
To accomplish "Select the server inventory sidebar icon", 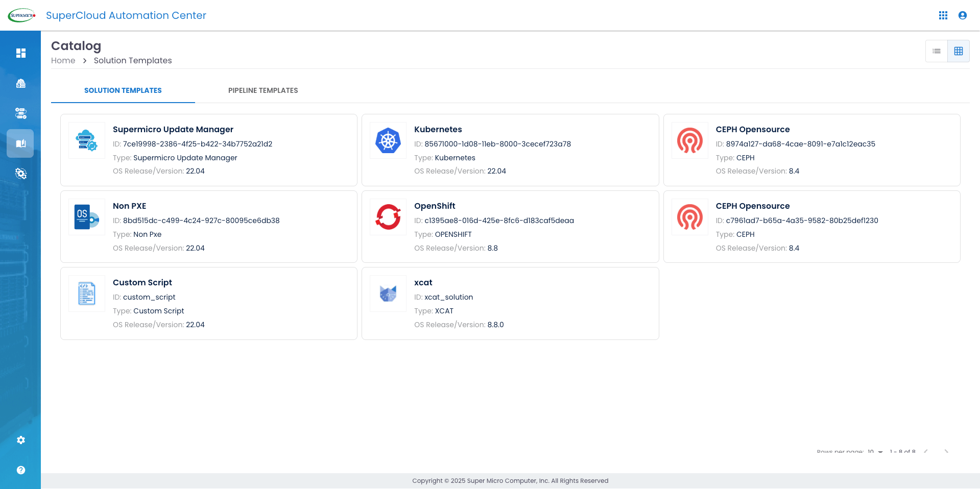I will pyautogui.click(x=20, y=83).
